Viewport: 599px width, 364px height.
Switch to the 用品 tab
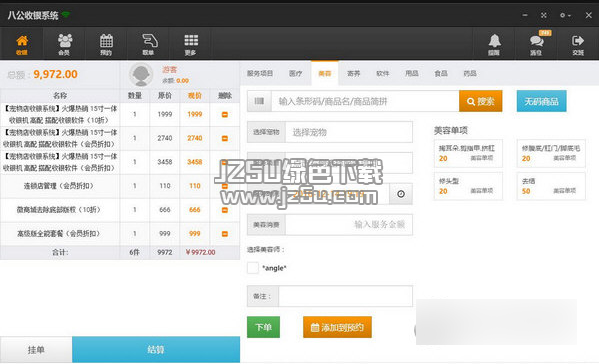click(412, 73)
